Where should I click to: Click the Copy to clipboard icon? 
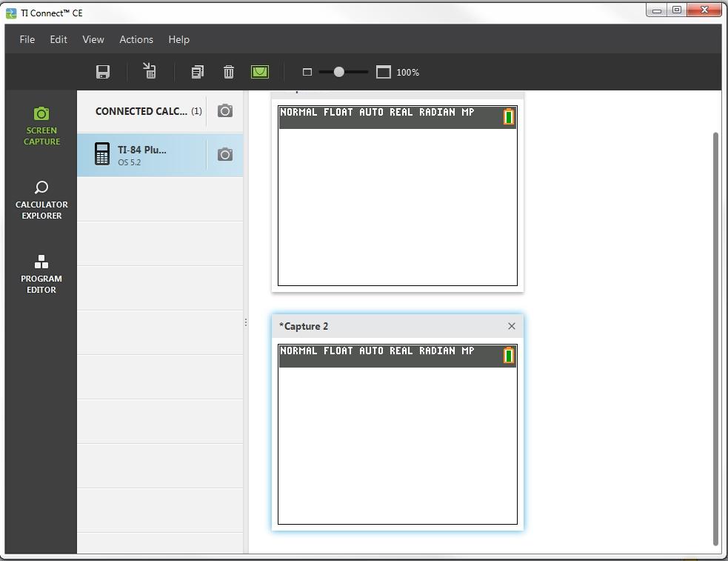coord(198,72)
